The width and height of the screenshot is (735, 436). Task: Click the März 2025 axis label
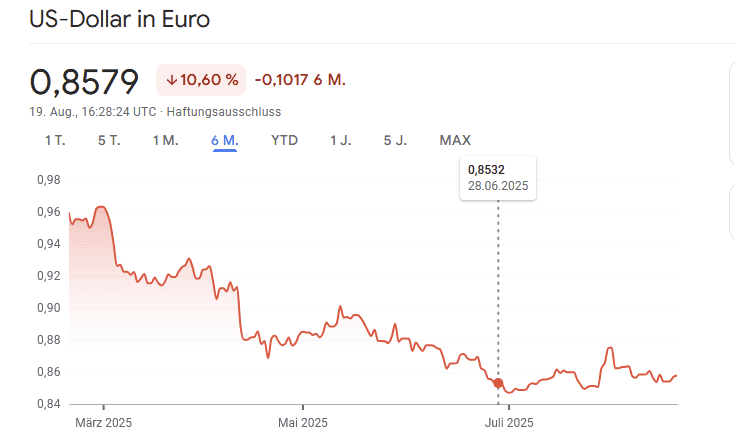(104, 421)
